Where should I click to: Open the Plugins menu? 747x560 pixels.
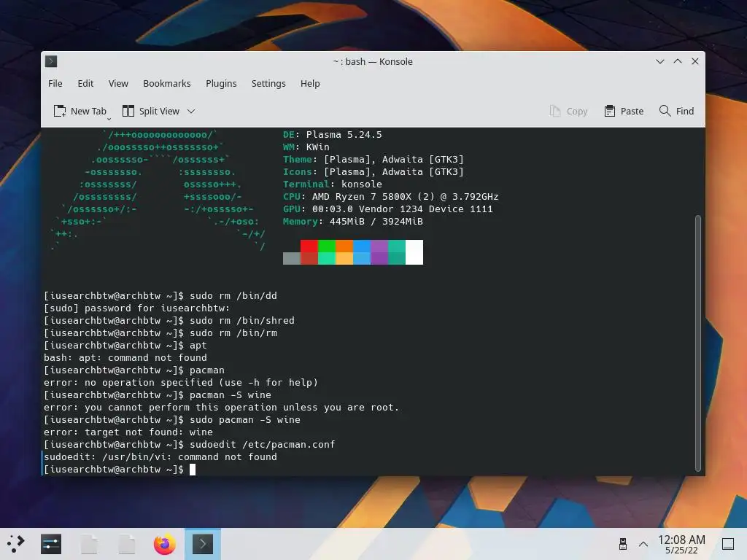(221, 83)
